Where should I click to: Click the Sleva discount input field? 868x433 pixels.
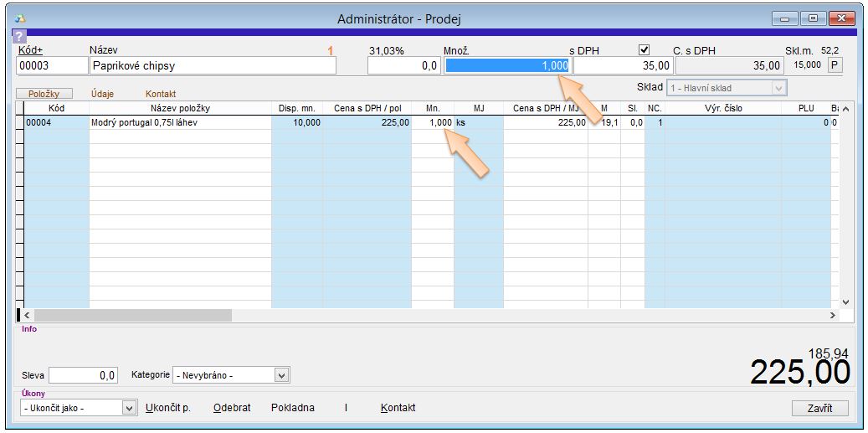coord(83,376)
